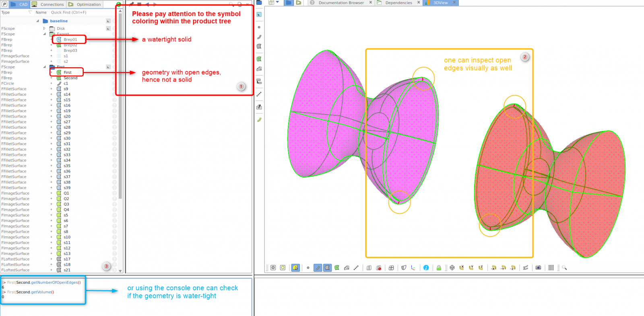Switch to the Connections tab
The width and height of the screenshot is (644, 316).
tap(48, 4)
